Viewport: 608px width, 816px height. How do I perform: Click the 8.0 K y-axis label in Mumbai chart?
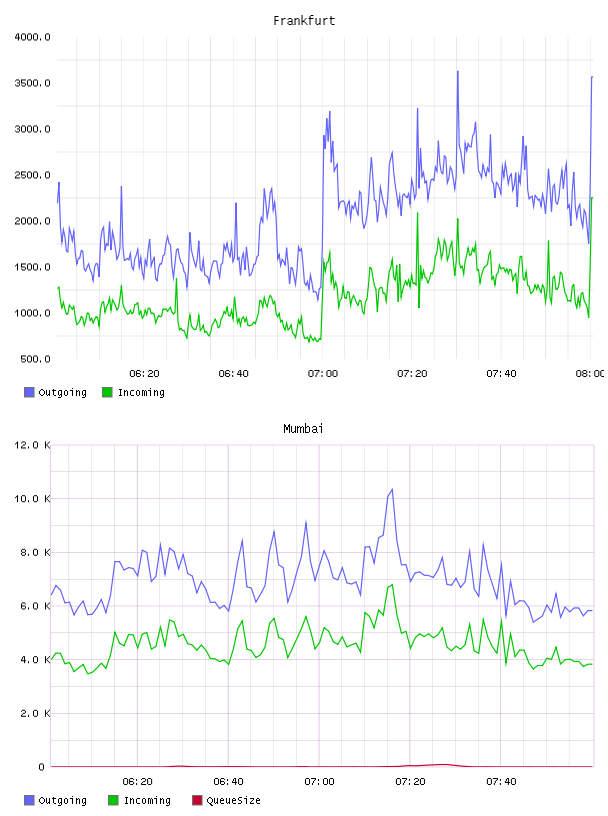[35, 552]
